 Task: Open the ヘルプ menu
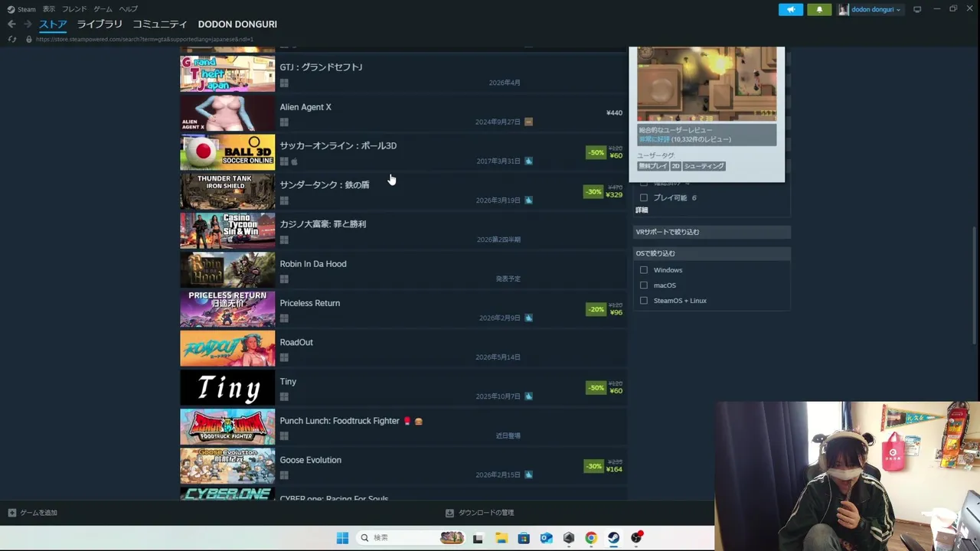tap(129, 9)
